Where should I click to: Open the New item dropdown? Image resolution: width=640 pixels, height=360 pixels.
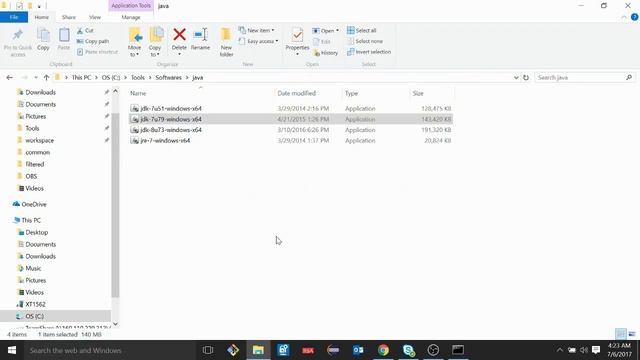click(x=256, y=31)
